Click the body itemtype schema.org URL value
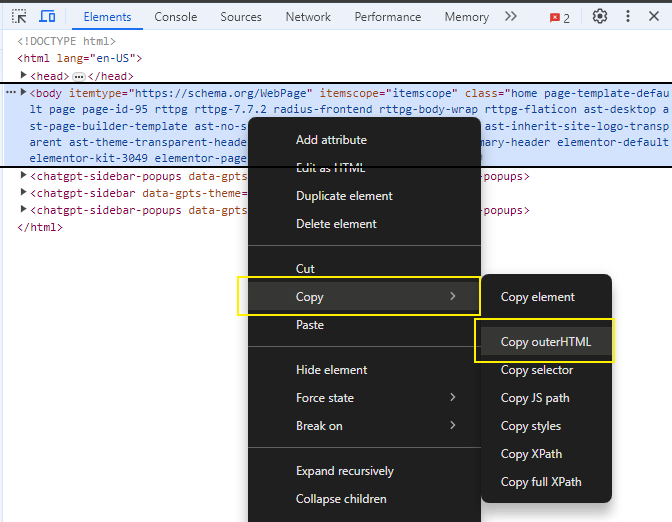Image resolution: width=672 pixels, height=522 pixels. tap(221, 93)
